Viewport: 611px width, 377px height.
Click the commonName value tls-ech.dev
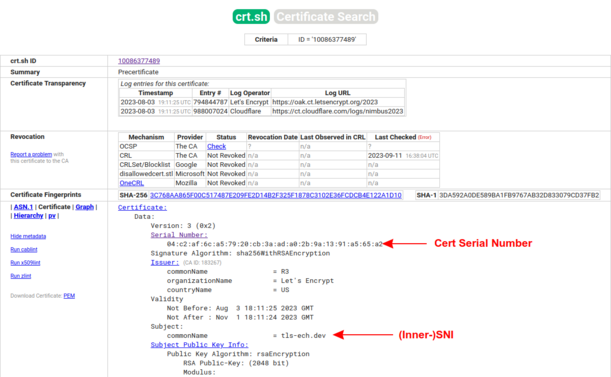[x=303, y=336]
